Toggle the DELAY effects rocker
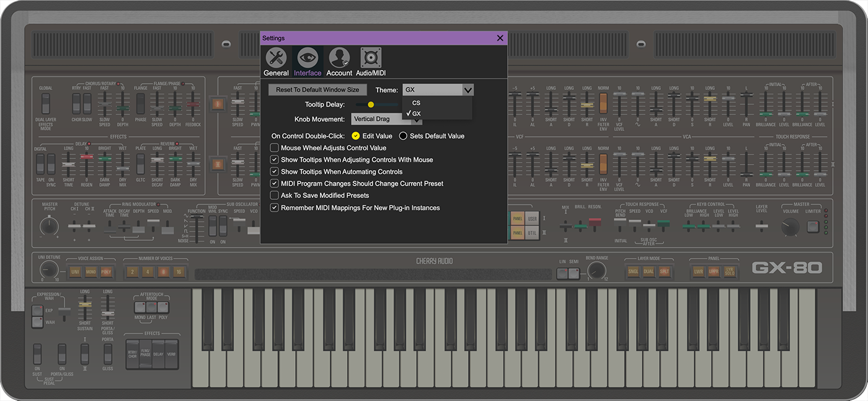Viewport: 868px width, 401px height. pyautogui.click(x=158, y=354)
